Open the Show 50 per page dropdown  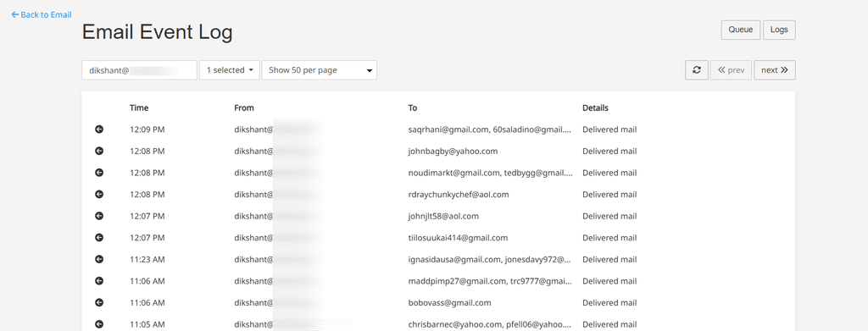pos(319,70)
